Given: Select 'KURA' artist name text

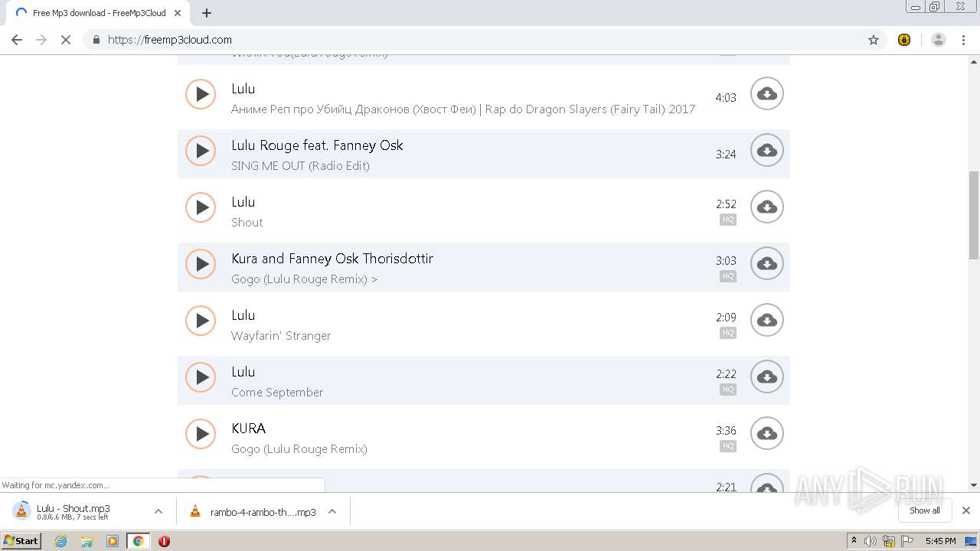Looking at the screenshot, I should tap(249, 429).
